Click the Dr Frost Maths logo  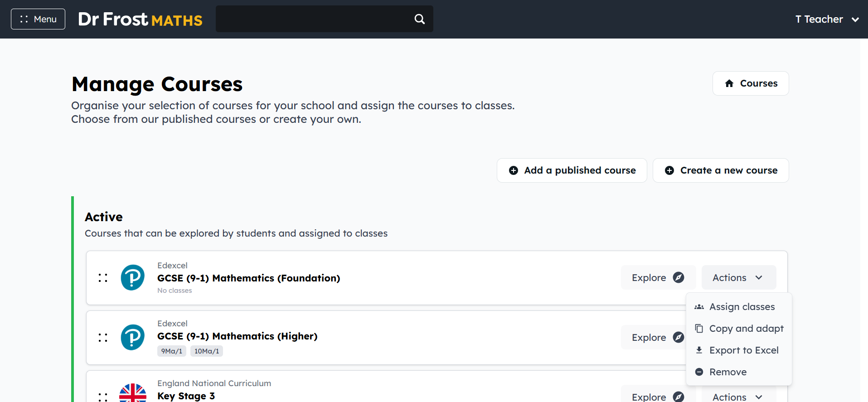140,19
